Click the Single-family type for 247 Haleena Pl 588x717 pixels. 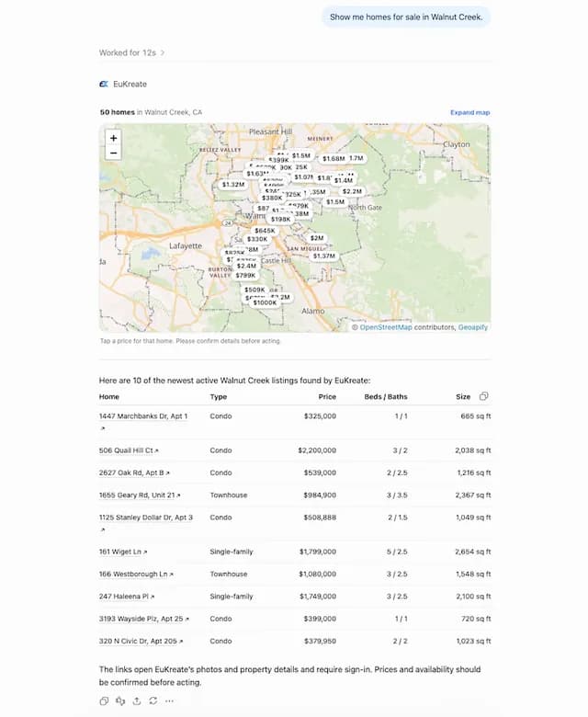tap(232, 597)
